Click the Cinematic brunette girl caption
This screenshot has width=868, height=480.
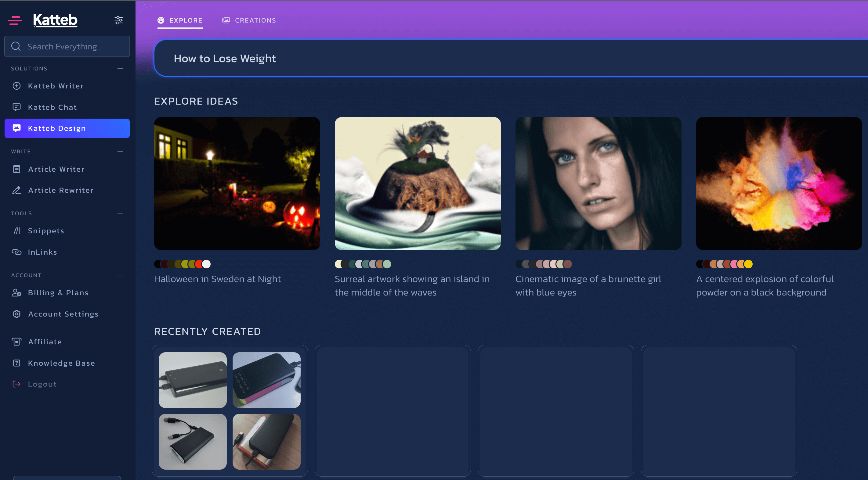588,285
